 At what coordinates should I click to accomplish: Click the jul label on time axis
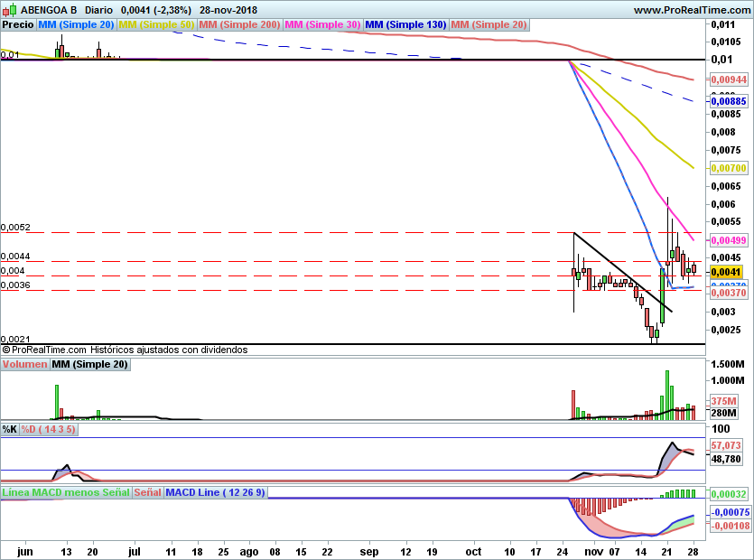click(x=135, y=552)
